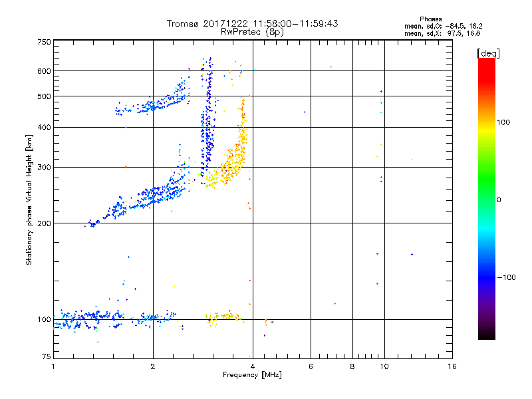Click the y-axis tick label '750'
Viewport: 532px width, 399px height.
44,42
